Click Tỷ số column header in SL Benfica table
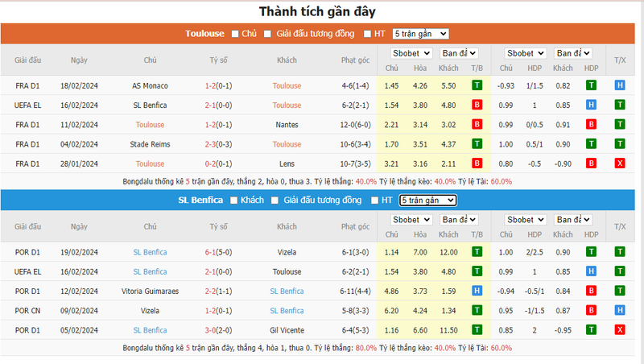This screenshot has width=644, height=364. click(218, 226)
